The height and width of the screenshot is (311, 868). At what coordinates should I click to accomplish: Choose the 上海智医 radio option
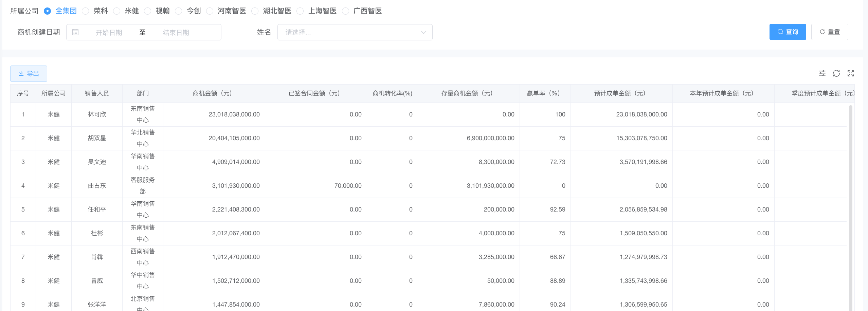pos(300,11)
